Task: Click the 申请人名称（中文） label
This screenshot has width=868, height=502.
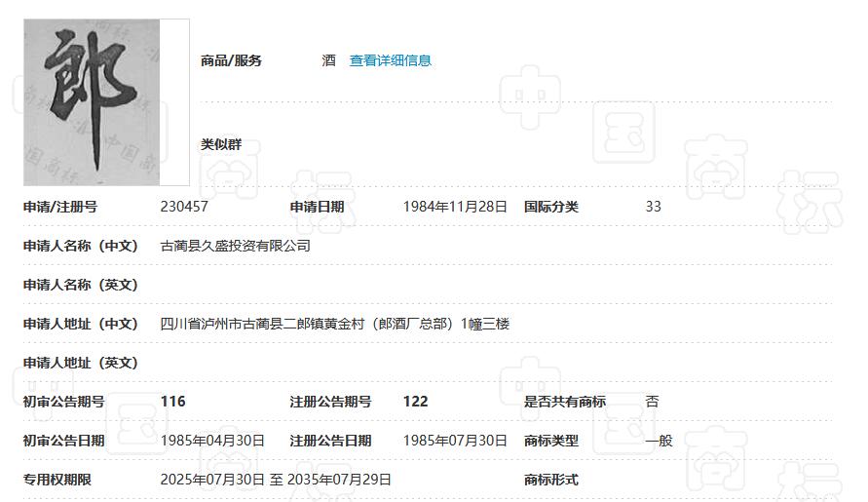Action: coord(80,246)
